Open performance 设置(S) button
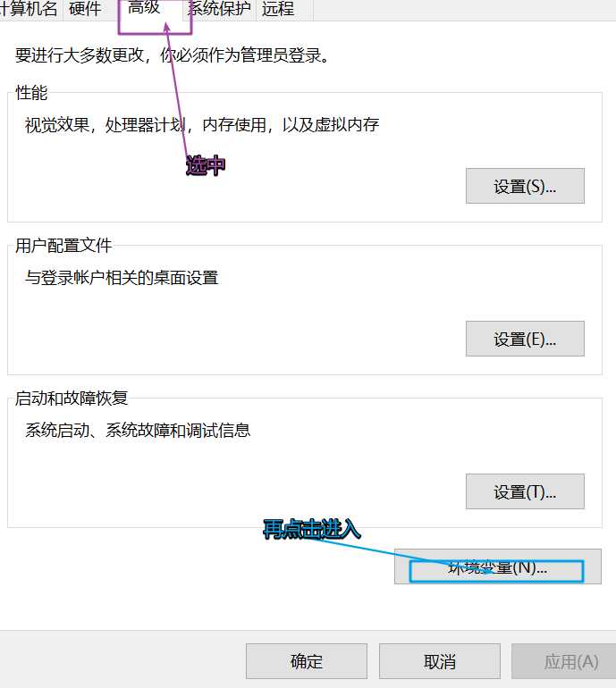This screenshot has height=688, width=616. (525, 186)
